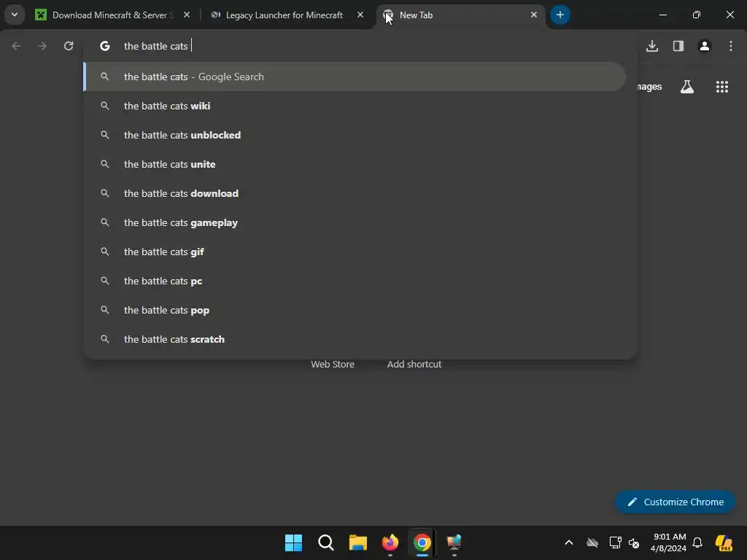Switch to Legacy Launcher for Minecraft tab
The height and width of the screenshot is (560, 747).
click(284, 15)
